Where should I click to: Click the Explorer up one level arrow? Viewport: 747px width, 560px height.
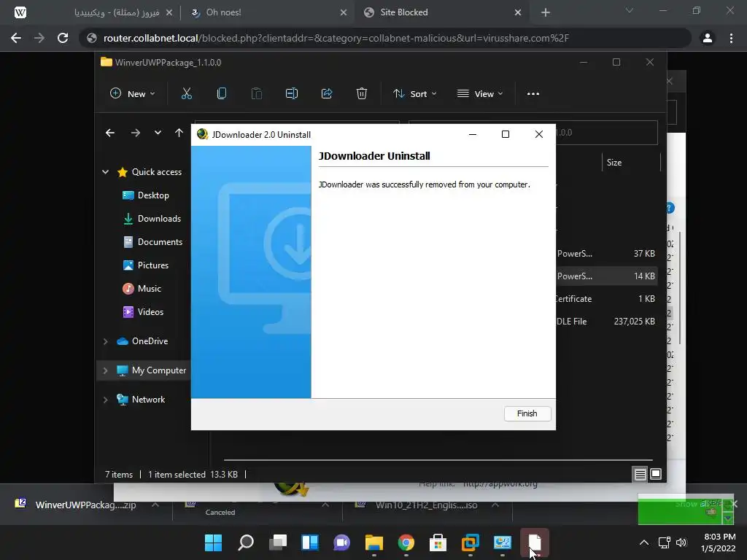pos(179,133)
